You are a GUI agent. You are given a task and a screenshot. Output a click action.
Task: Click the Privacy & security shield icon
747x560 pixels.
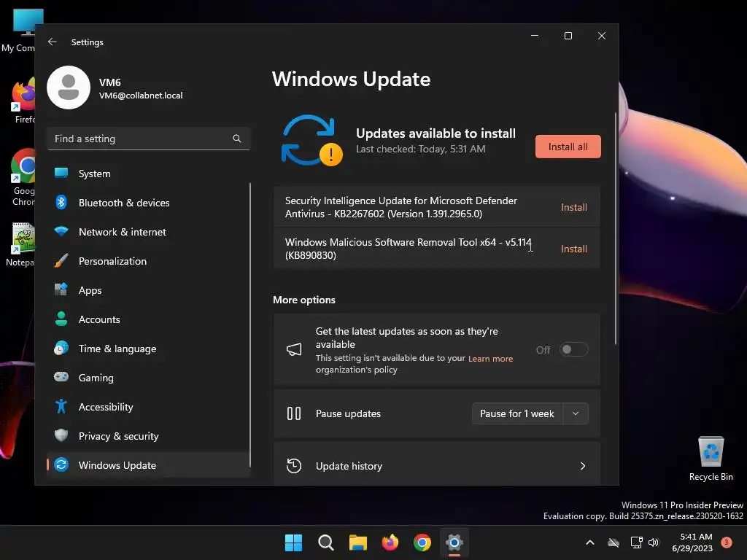click(61, 435)
